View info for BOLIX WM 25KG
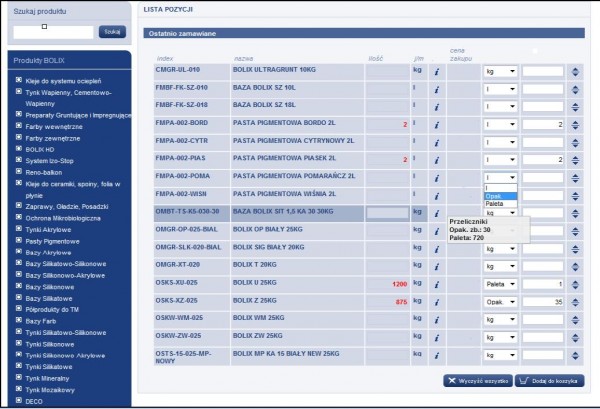 437,320
